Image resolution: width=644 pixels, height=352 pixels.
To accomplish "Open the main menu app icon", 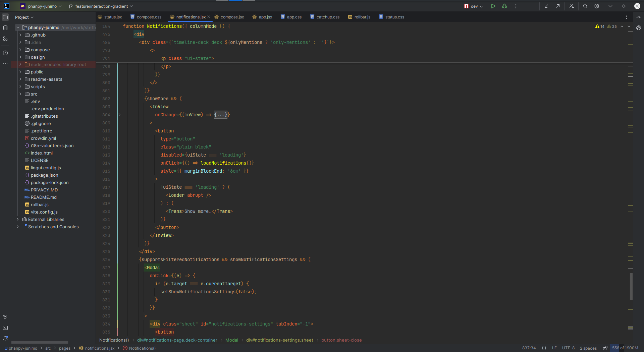I will [x=6, y=6].
